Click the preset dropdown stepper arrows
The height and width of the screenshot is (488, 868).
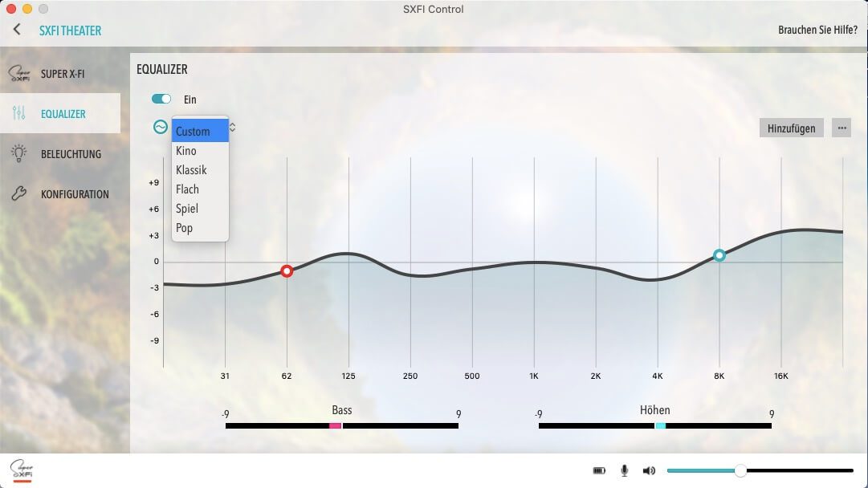coord(233,128)
